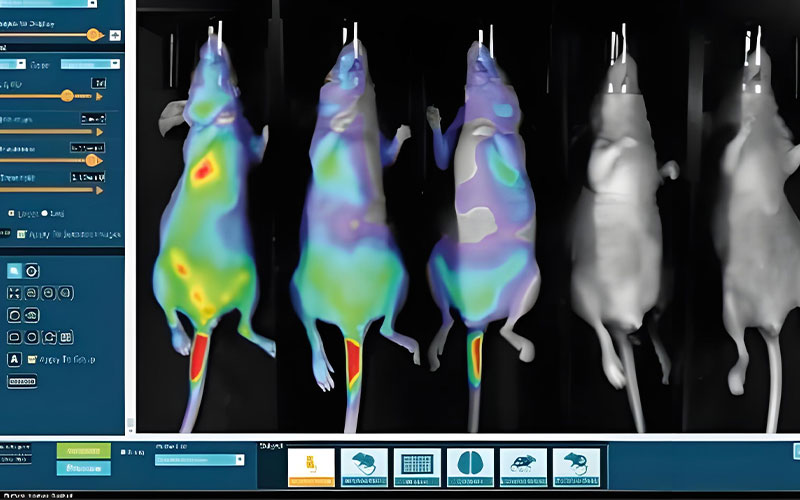Toggle the Apply to Selected Images checkbox
The width and height of the screenshot is (800, 500).
click(23, 234)
